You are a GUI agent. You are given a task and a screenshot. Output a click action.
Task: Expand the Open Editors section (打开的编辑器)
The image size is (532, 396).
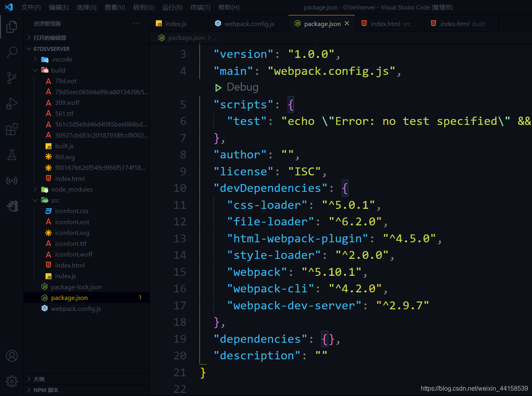tap(87, 37)
